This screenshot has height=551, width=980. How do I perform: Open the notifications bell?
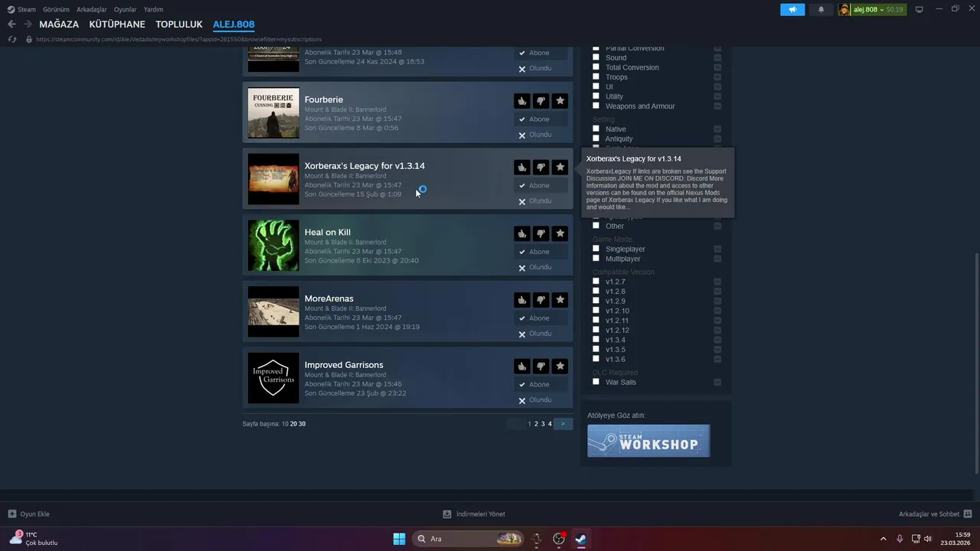pyautogui.click(x=822, y=9)
